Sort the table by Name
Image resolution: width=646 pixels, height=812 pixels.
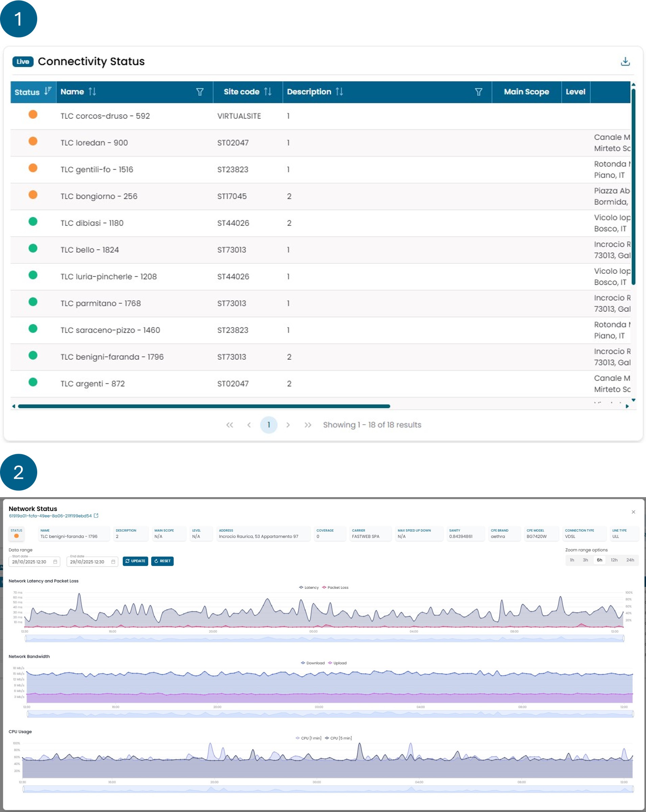[92, 92]
